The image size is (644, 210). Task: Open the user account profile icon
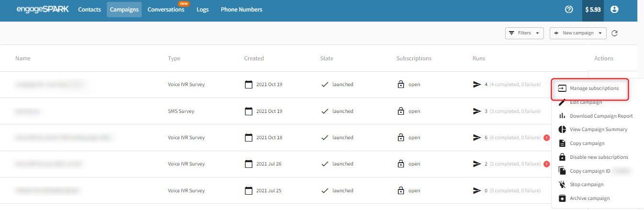tap(614, 9)
